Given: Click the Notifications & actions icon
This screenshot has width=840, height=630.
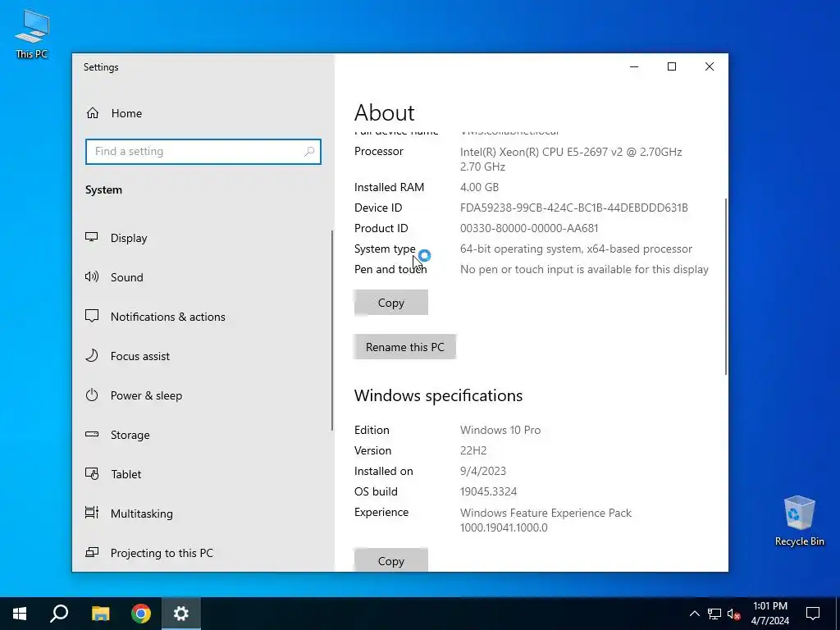Looking at the screenshot, I should coord(92,316).
